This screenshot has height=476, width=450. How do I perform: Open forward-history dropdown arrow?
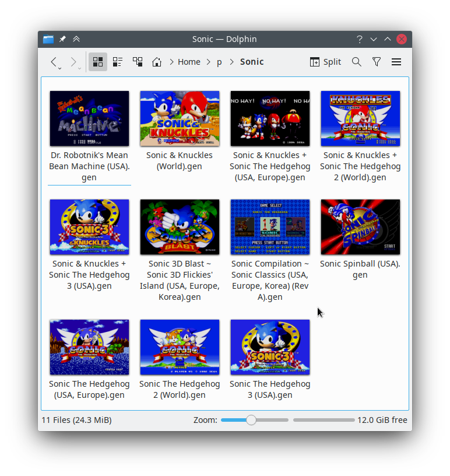79,69
